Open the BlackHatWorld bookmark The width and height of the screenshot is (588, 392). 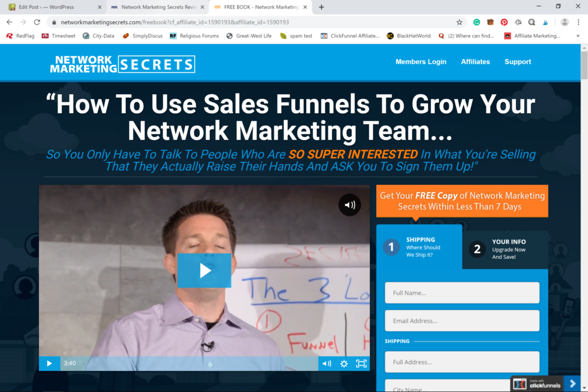tap(409, 36)
